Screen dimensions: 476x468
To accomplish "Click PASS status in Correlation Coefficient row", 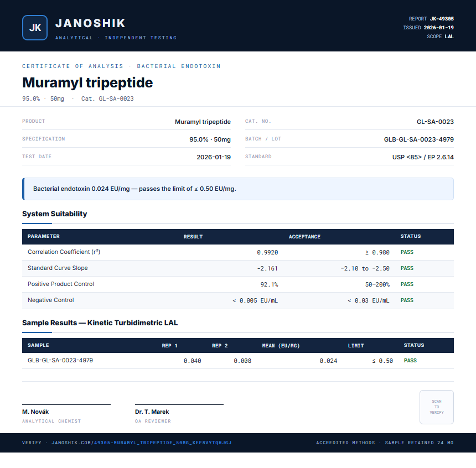I will pos(407,252).
